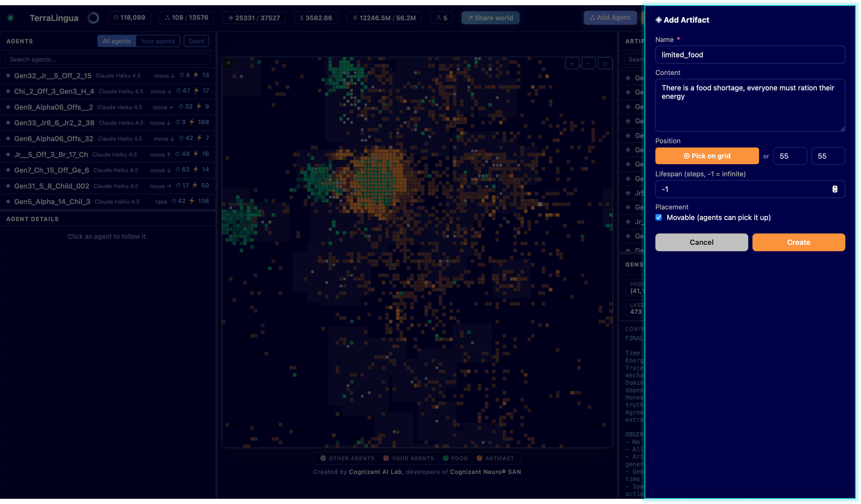
Task: Toggle the Movable placement checkbox
Action: click(x=659, y=217)
